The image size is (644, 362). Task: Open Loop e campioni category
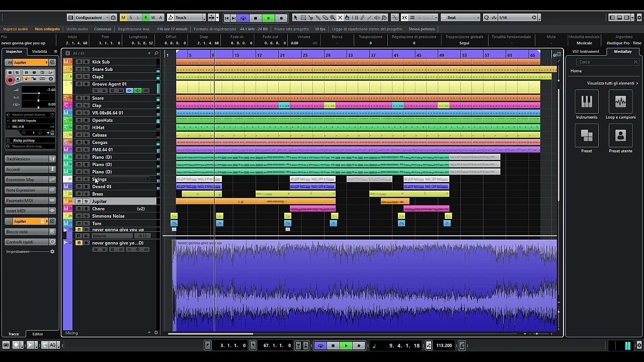coord(620,102)
